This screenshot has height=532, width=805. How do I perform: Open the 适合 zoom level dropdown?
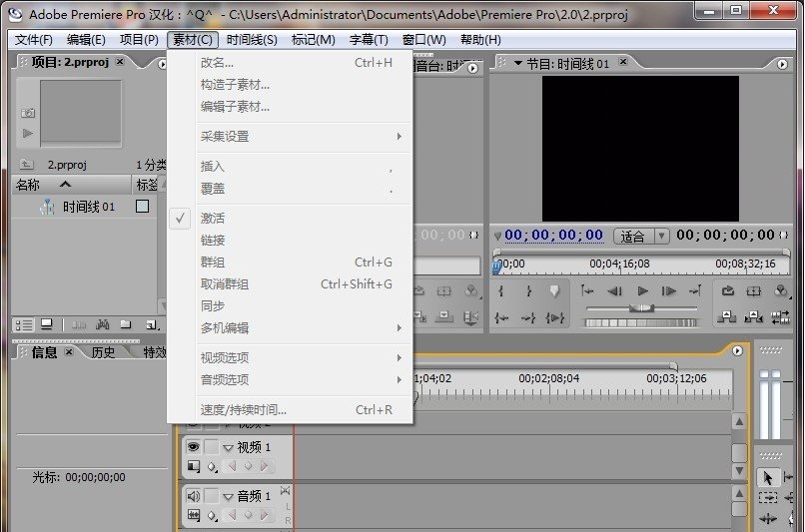(x=641, y=236)
